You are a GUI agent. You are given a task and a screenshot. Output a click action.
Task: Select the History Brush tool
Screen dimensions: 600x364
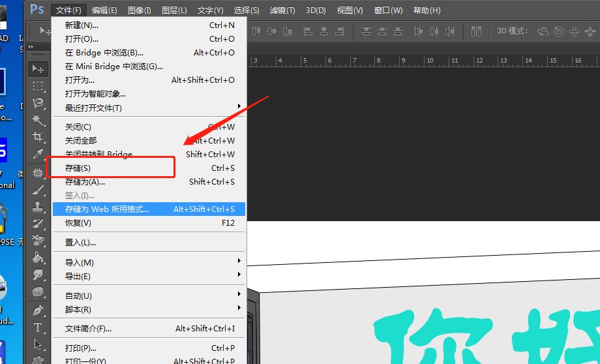(38, 224)
